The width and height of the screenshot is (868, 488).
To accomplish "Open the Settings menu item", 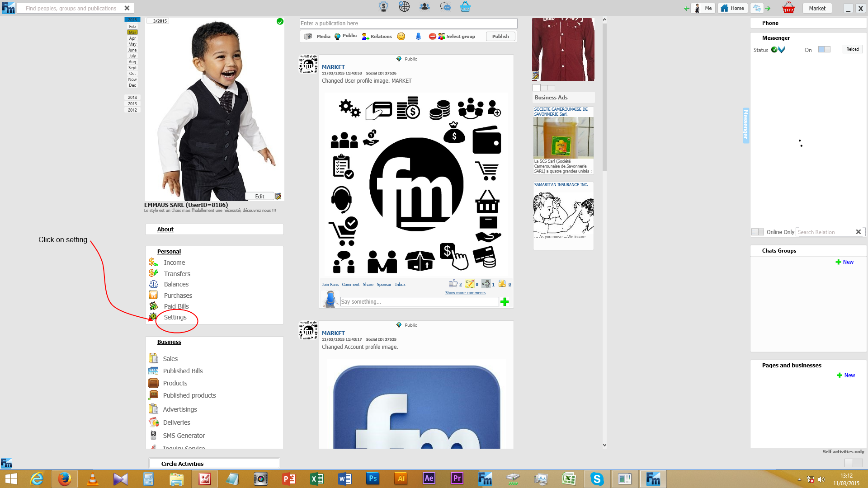I will pos(175,317).
